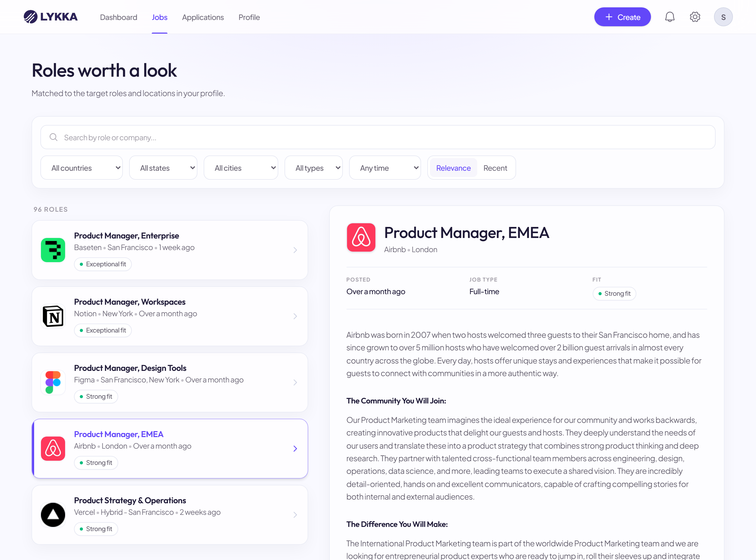Click 'Vercel • Hybrid - San Francisco' text
The image size is (756, 560).
[124, 512]
